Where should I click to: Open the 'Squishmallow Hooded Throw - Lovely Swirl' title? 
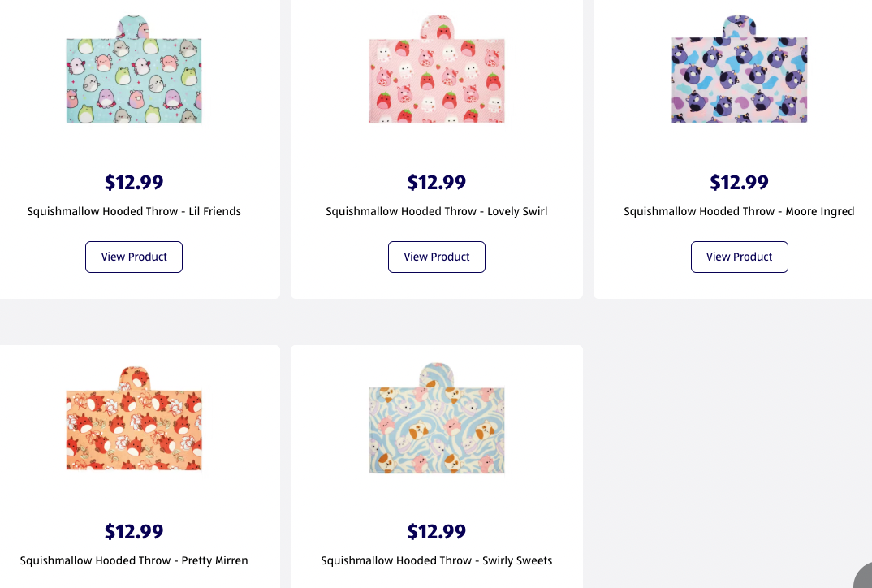click(437, 211)
